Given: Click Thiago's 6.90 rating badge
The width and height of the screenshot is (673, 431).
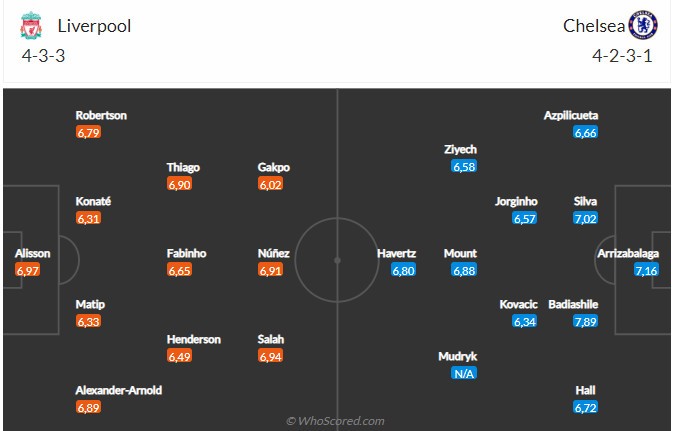Looking at the screenshot, I should click(x=179, y=184).
